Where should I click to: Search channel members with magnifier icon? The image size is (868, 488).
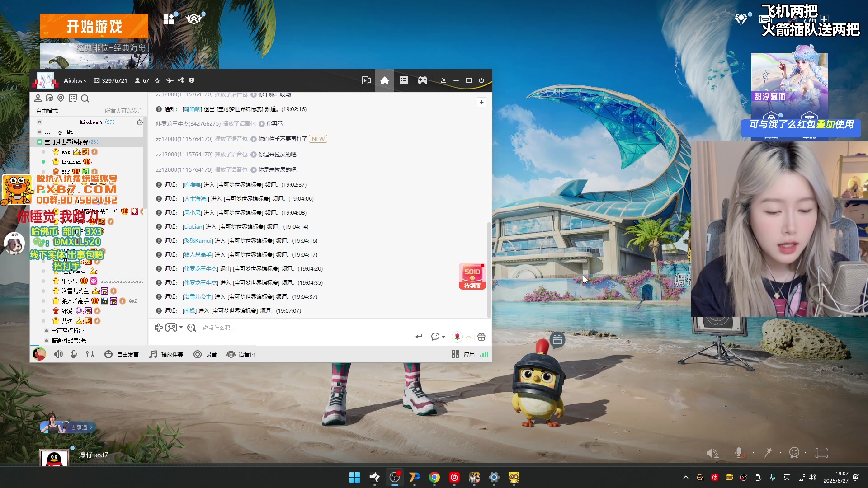(x=85, y=98)
